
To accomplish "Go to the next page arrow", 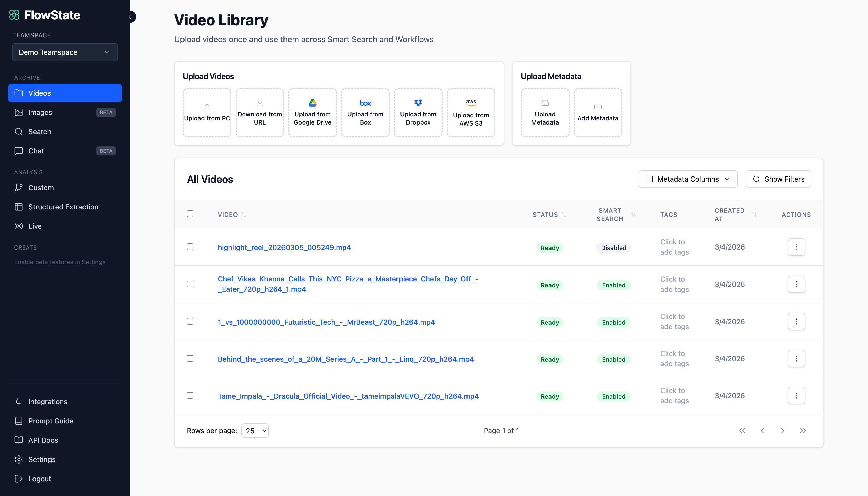I will point(783,431).
